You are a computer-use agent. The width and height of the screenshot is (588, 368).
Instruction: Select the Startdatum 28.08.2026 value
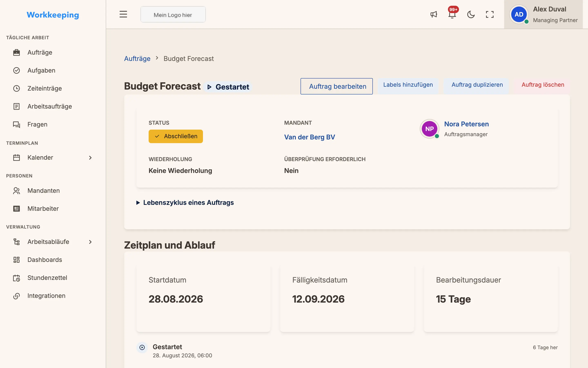[176, 299]
